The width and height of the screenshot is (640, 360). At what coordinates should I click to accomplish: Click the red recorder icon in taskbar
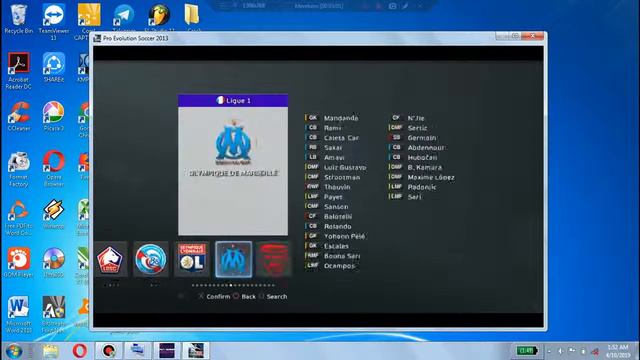coord(109,351)
